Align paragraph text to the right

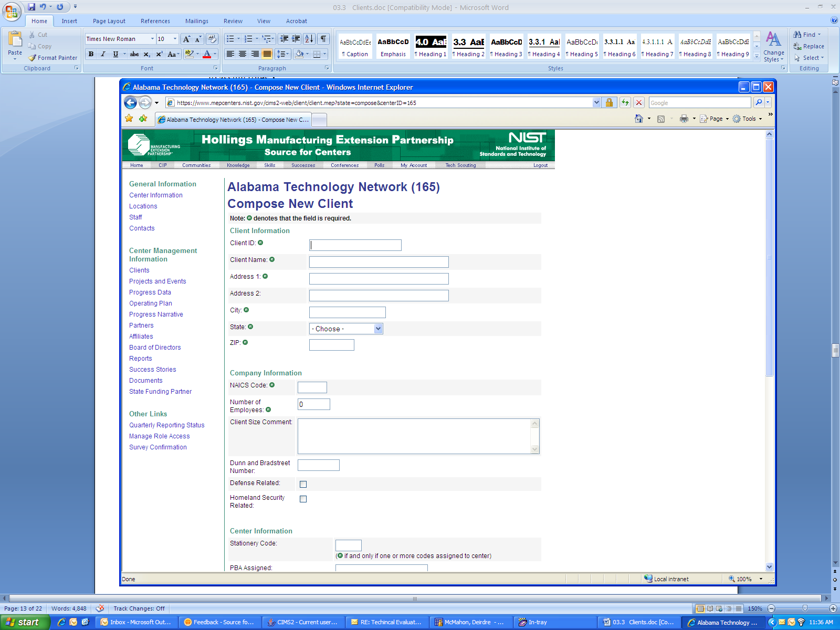(255, 54)
